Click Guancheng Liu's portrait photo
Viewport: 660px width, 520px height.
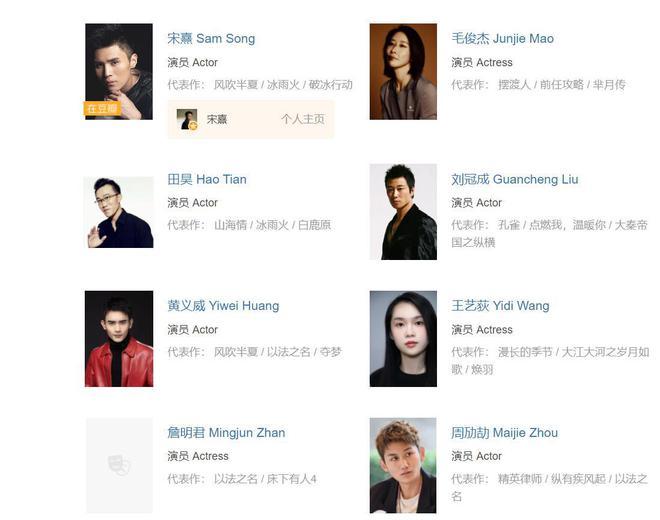point(403,212)
